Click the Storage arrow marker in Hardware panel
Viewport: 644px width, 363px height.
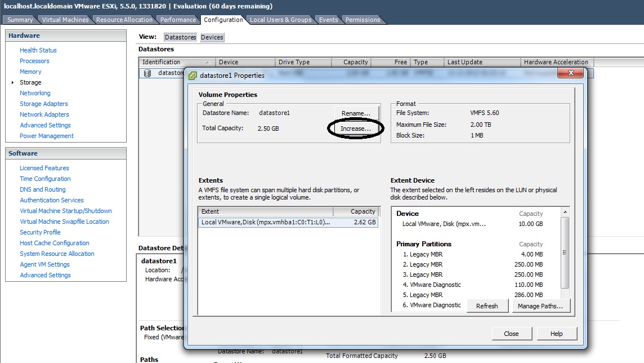13,83
